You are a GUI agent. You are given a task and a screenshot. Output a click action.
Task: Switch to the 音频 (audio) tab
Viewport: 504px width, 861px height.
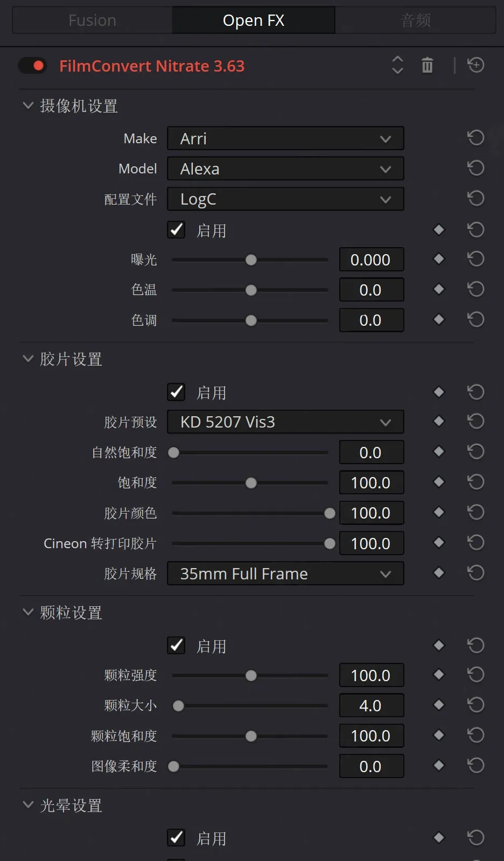pos(415,20)
